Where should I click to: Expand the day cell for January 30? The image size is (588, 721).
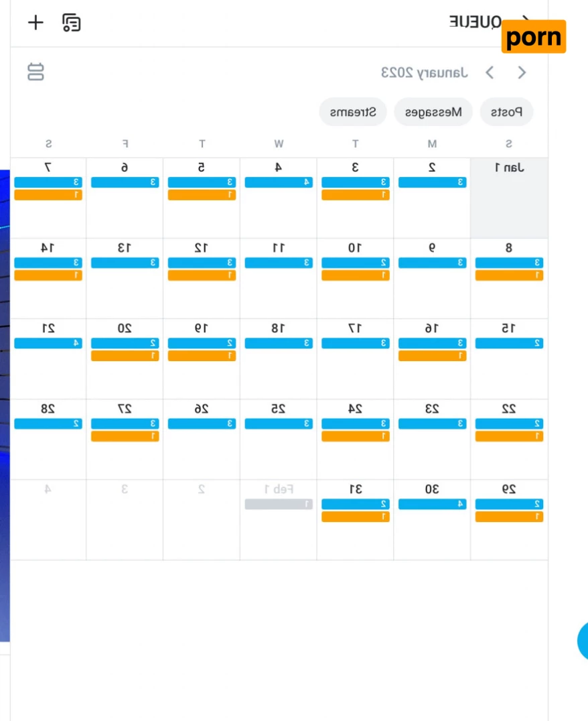click(x=432, y=529)
